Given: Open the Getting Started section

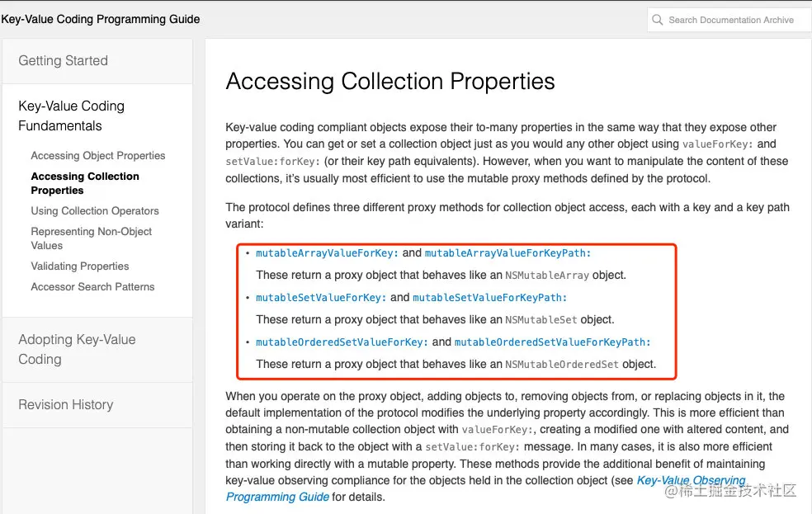Looking at the screenshot, I should [x=64, y=61].
